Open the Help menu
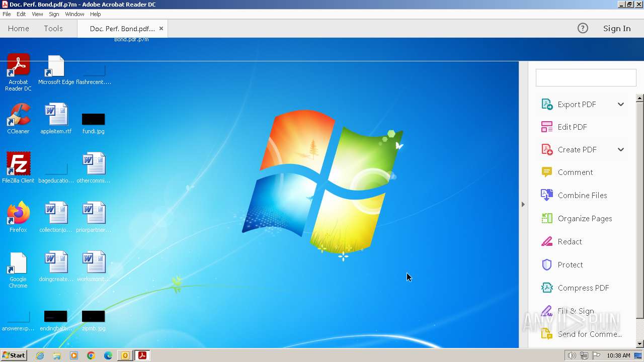The width and height of the screenshot is (644, 362). click(x=95, y=14)
